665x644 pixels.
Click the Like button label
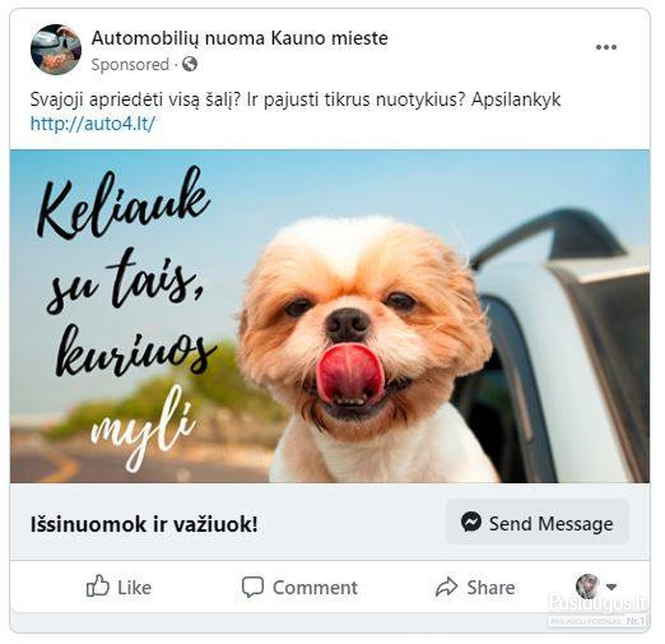pyautogui.click(x=134, y=587)
